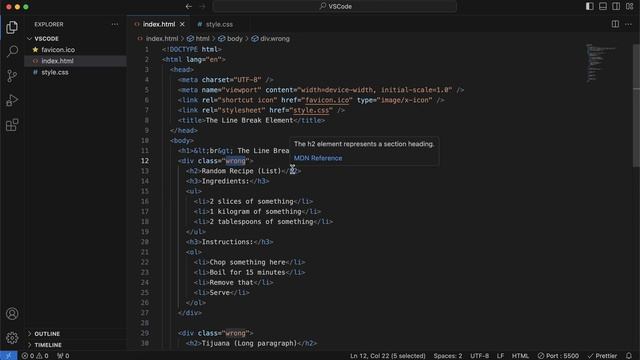Viewport: 640px width, 360px height.
Task: Click the Go Forward arrow
Action: tap(202, 6)
